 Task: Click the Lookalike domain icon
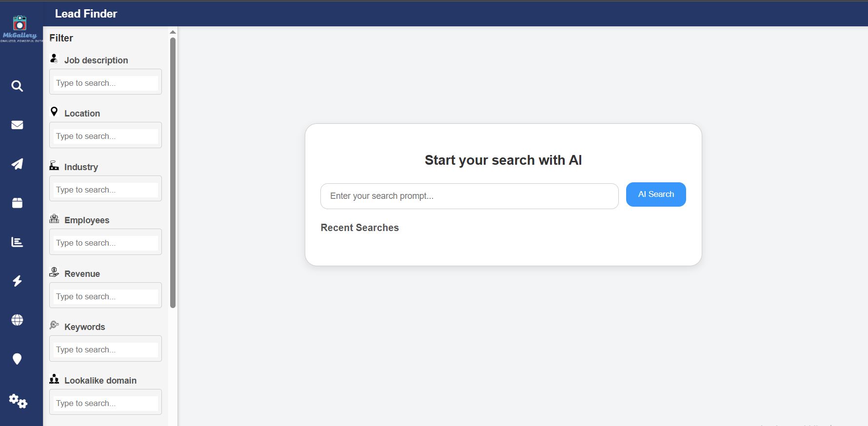point(54,378)
